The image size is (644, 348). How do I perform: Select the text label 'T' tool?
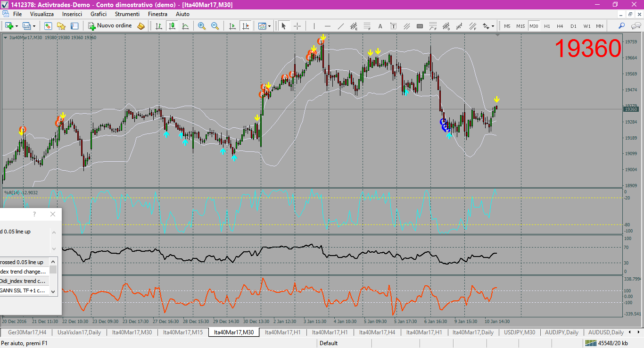click(x=394, y=26)
